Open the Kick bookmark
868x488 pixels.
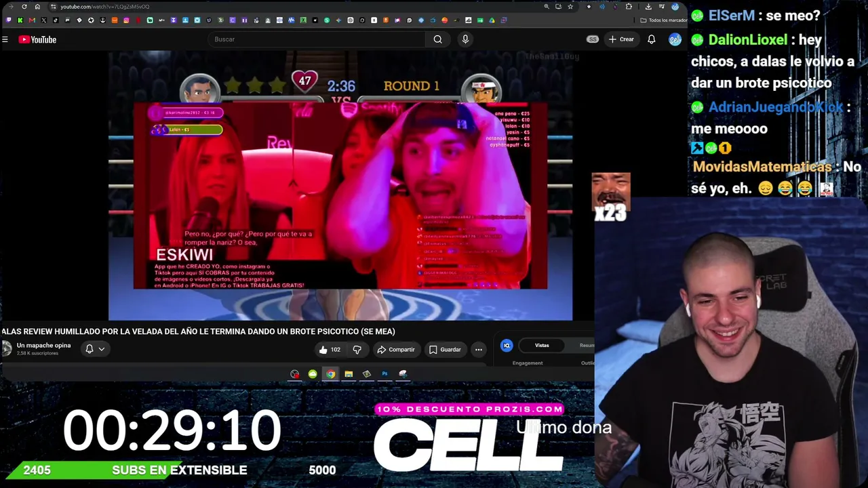click(x=20, y=20)
